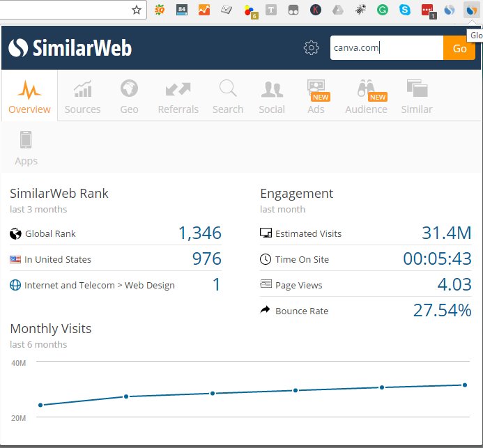Click the third data point on the visits chart

213,393
